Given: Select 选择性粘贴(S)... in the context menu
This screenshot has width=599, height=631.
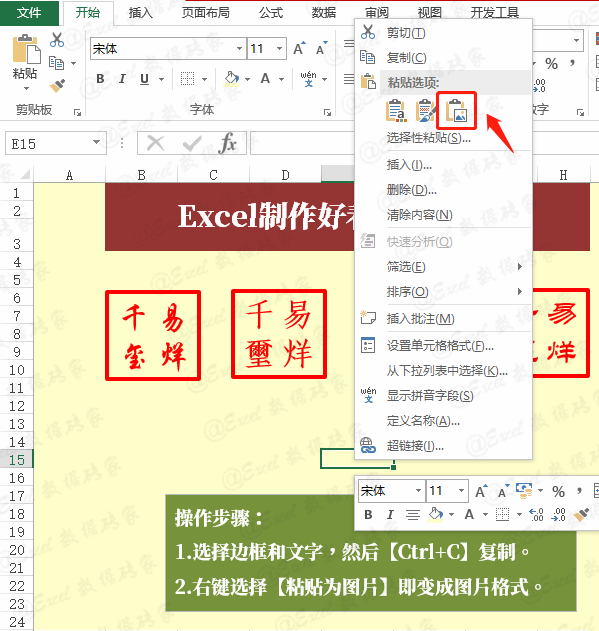Looking at the screenshot, I should point(443,138).
